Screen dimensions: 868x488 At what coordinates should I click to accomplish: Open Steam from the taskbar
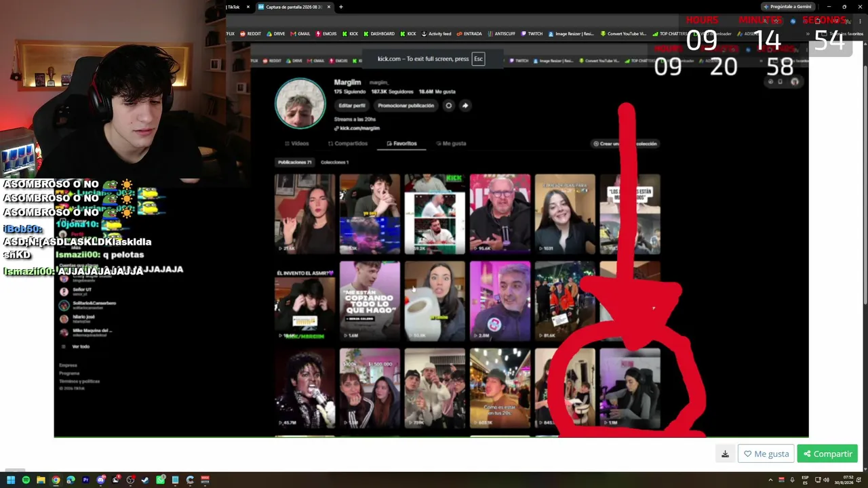(145, 480)
